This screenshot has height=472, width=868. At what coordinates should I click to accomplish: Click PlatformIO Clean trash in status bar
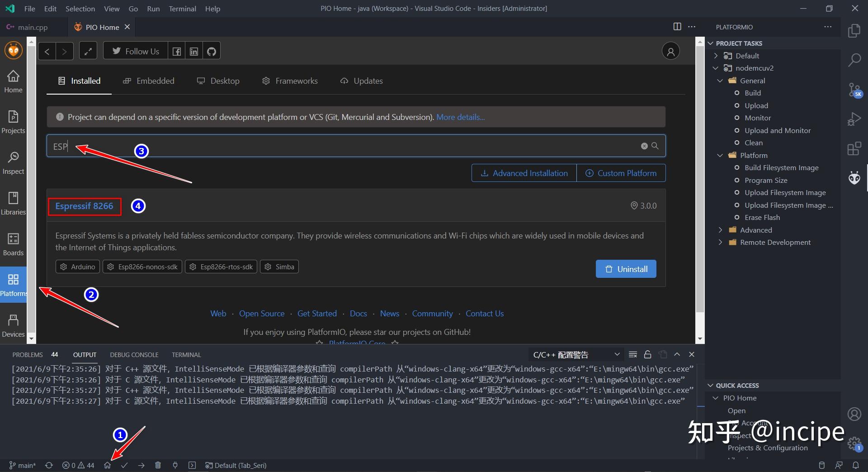(x=158, y=465)
